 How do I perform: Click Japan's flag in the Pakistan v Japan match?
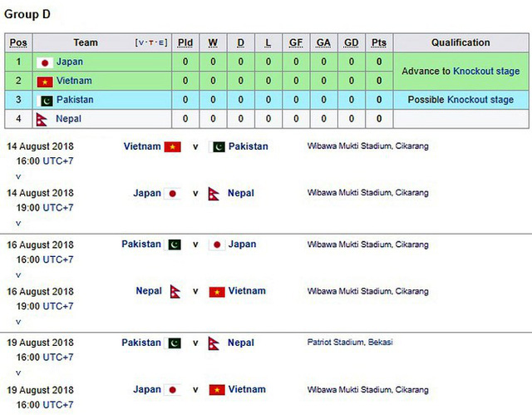point(216,245)
